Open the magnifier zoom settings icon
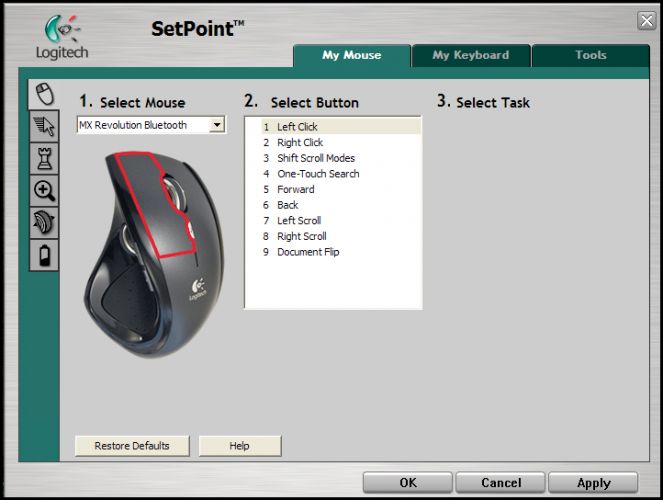663x500 pixels. tap(44, 191)
